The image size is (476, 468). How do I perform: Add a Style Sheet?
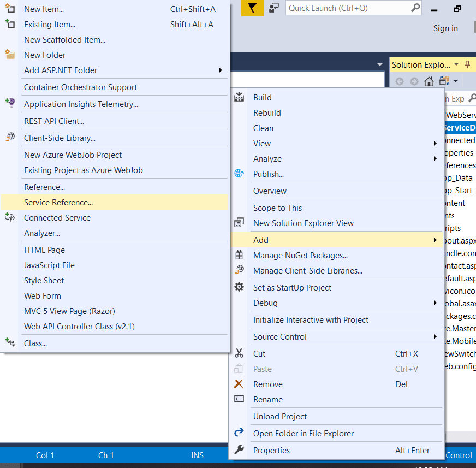(115, 280)
